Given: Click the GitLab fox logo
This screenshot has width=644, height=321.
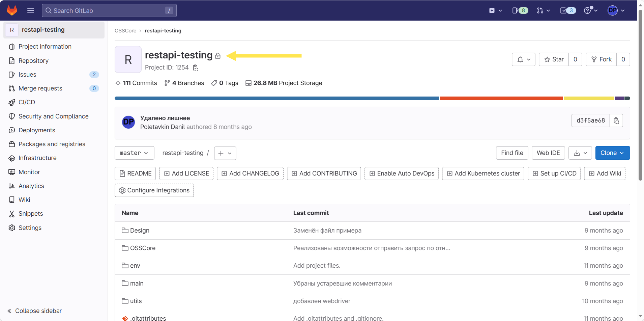Looking at the screenshot, I should tap(12, 10).
